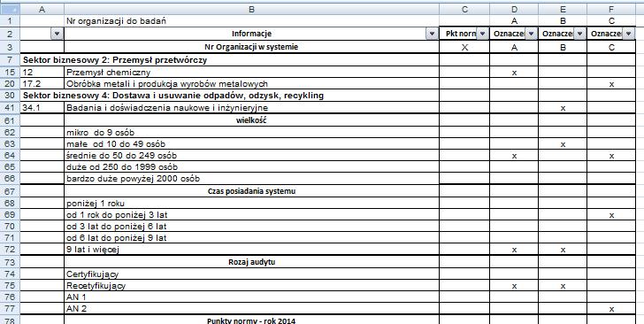644x324 pixels.
Task: Select column F header
Action: pos(611,10)
